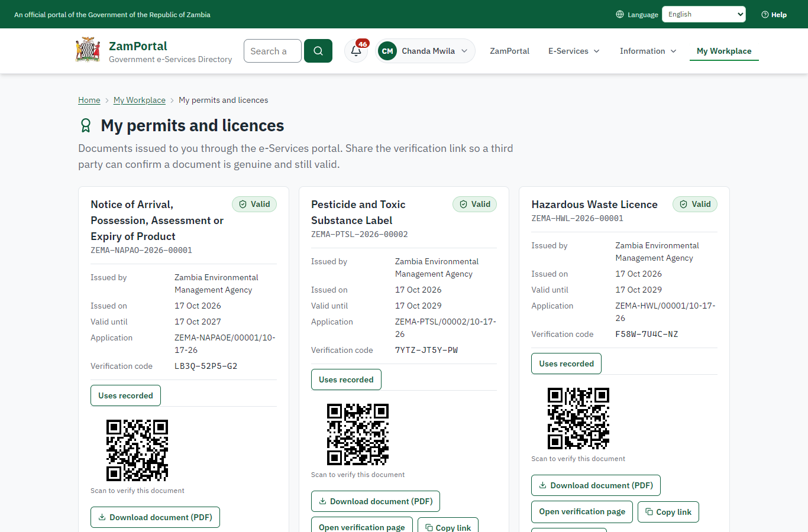This screenshot has width=808, height=532.
Task: Click the Help question mark icon
Action: [765, 14]
